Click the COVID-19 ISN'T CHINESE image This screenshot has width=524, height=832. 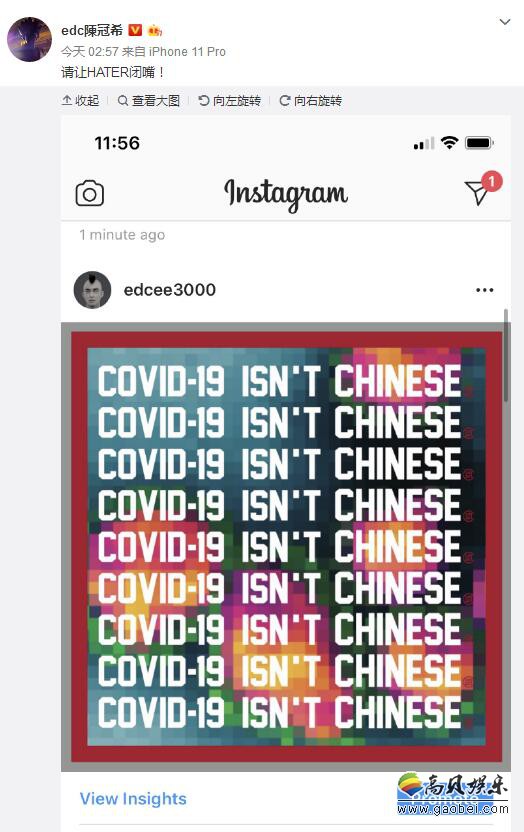pyautogui.click(x=286, y=547)
